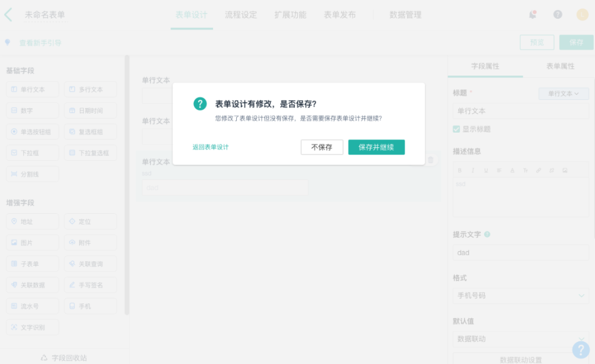This screenshot has width=595, height=364.
Task: Add the 流水号 field
Action: point(33,306)
